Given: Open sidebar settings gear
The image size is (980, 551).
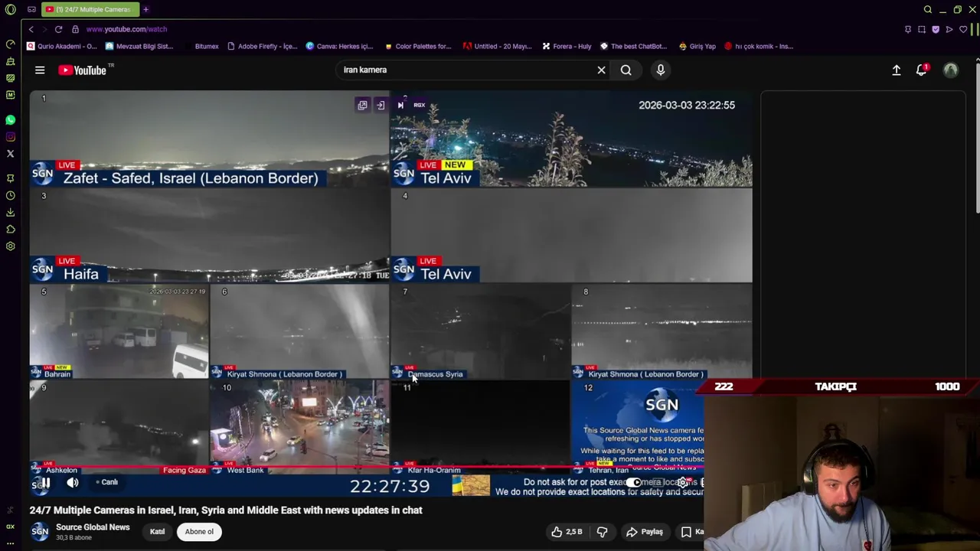Looking at the screenshot, I should pos(10,246).
